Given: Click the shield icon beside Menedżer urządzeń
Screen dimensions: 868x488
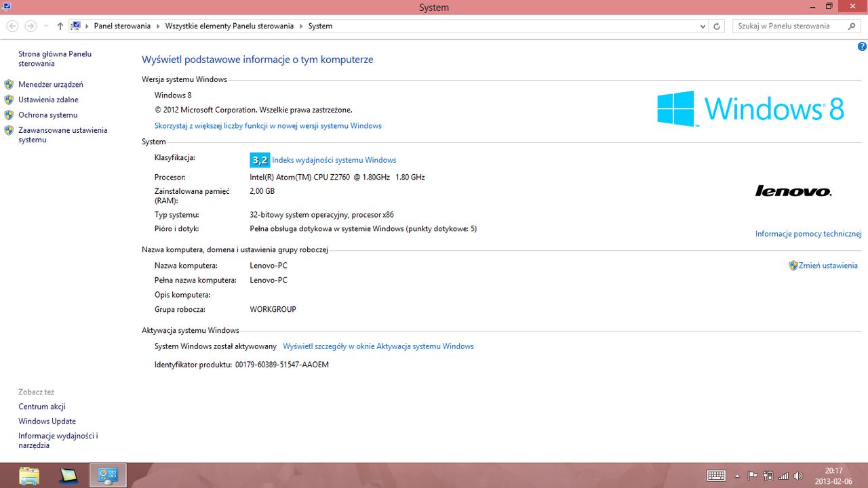Looking at the screenshot, I should pos(9,85).
